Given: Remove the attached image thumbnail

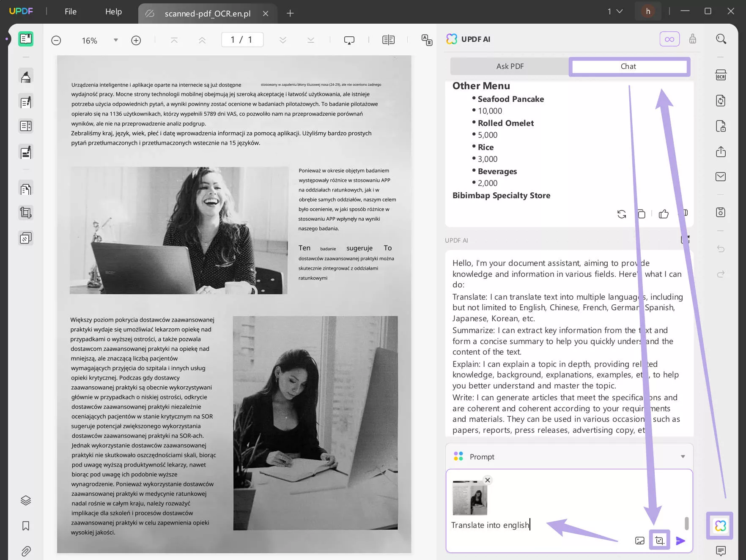Looking at the screenshot, I should click(488, 480).
